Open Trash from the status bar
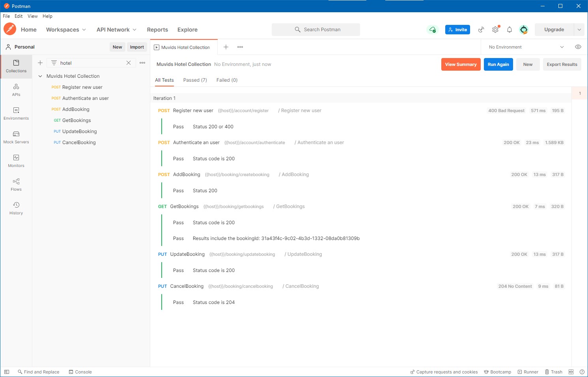Image resolution: width=588 pixels, height=377 pixels. click(554, 372)
